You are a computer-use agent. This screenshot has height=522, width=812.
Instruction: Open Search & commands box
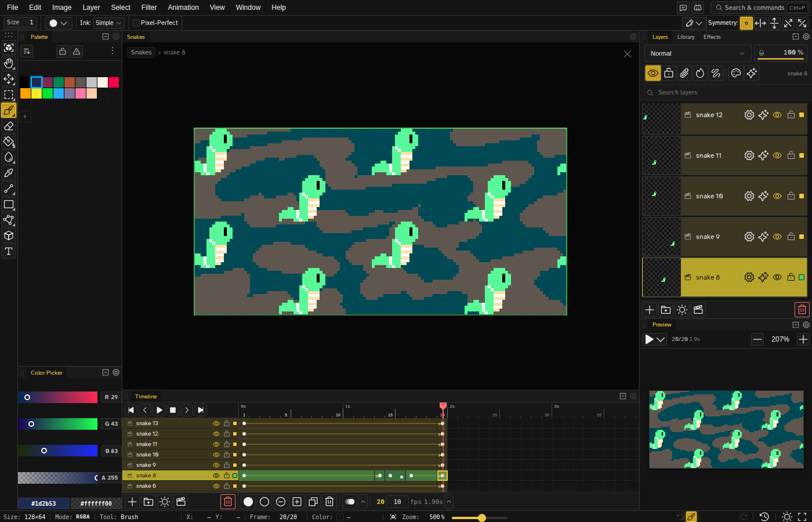(x=759, y=8)
